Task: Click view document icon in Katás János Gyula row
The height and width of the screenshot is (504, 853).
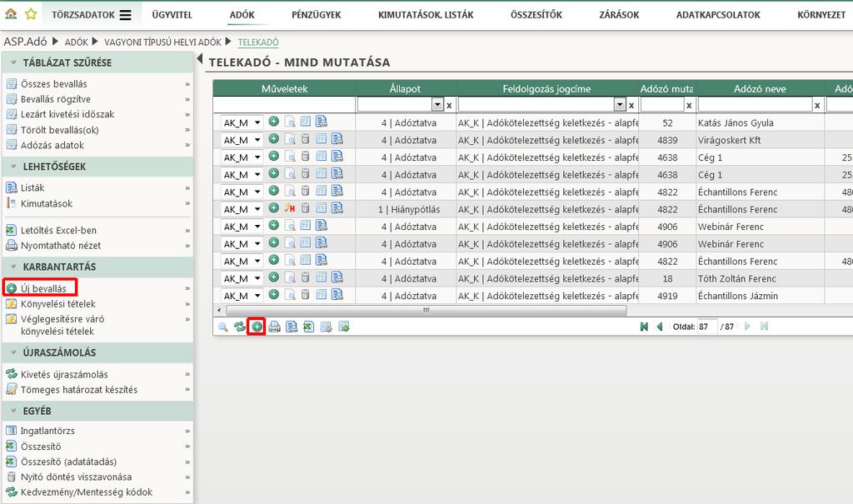Action: [x=290, y=122]
